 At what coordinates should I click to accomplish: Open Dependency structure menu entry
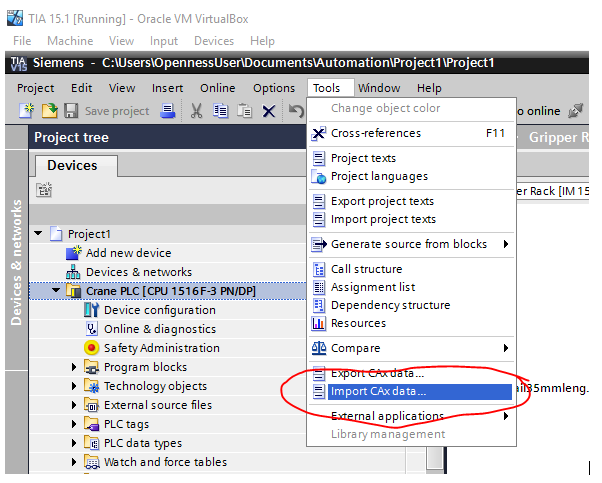[411, 305]
